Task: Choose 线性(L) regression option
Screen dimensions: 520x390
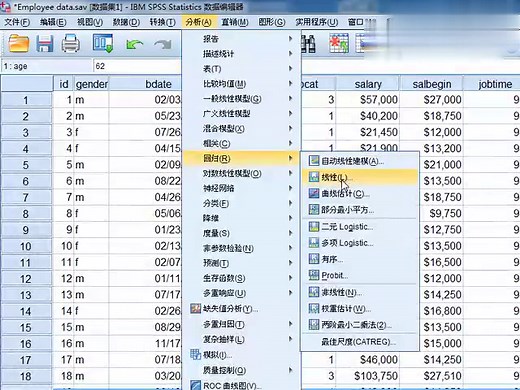Action: click(x=360, y=177)
